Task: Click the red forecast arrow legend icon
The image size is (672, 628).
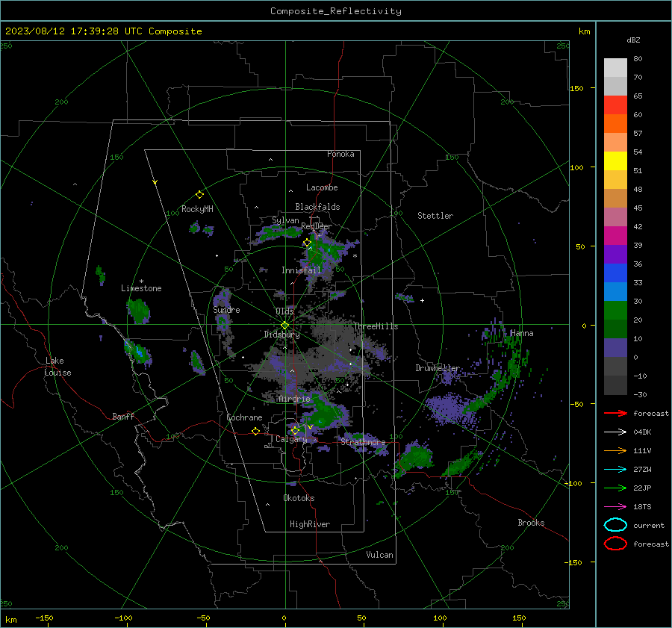Action: point(615,413)
